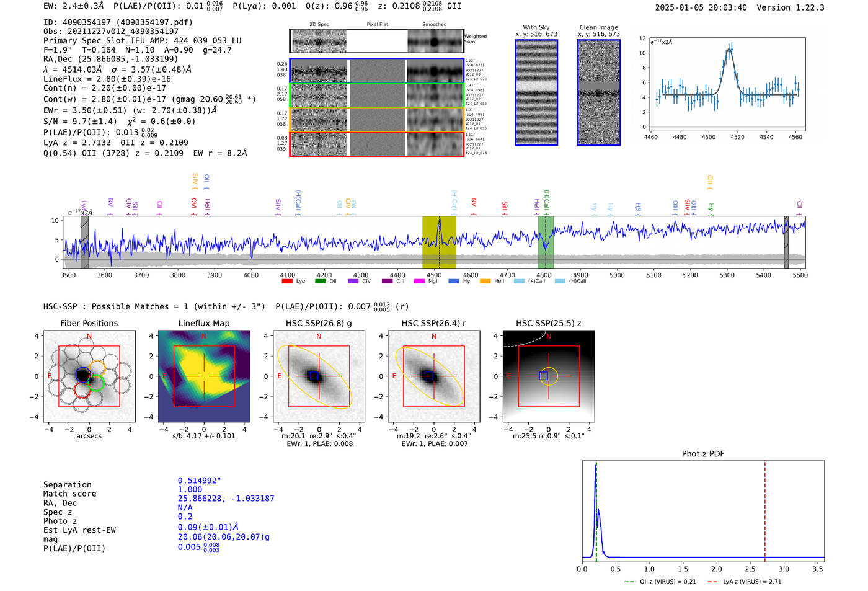Image resolution: width=868 pixels, height=591 pixels.
Task: Select the red-bordered 2D spectrum fiber row
Action: pyautogui.click(x=377, y=144)
